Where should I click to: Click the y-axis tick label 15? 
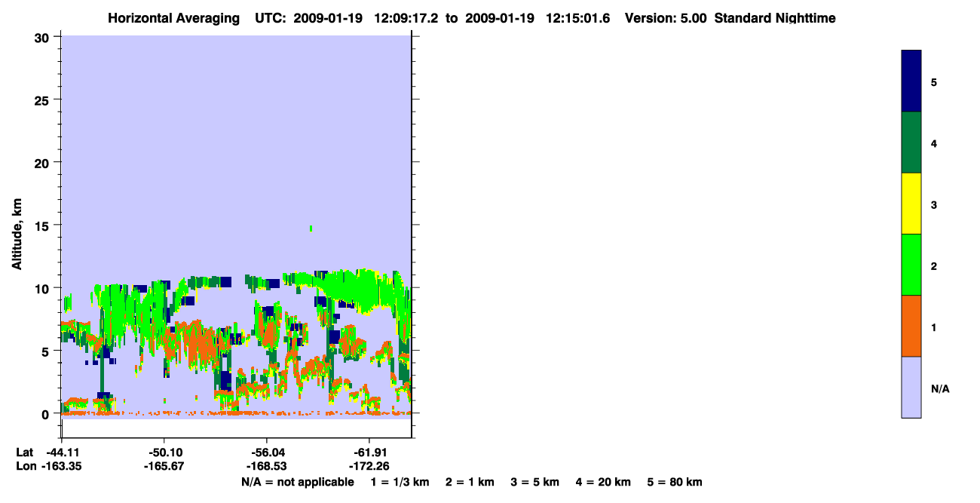pyautogui.click(x=43, y=225)
